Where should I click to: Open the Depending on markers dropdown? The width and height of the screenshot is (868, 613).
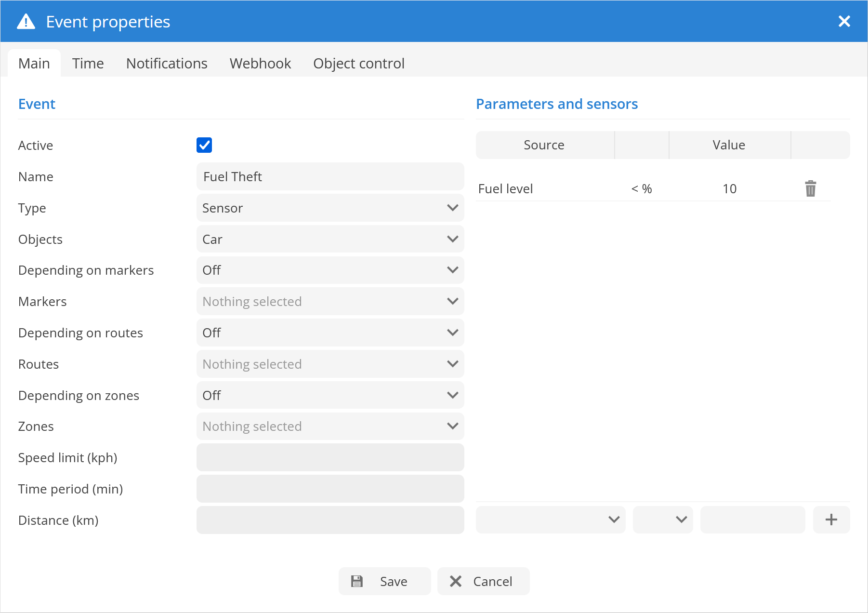point(330,270)
